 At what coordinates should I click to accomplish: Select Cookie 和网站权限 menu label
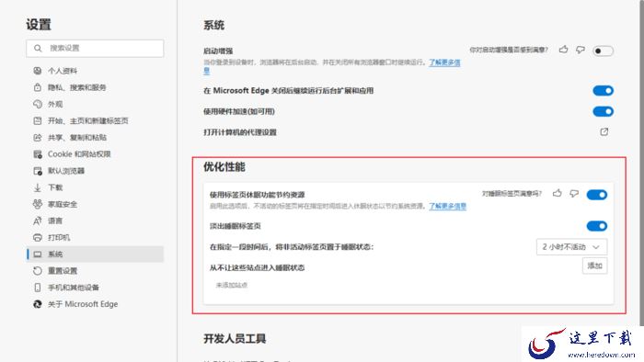pyautogui.click(x=79, y=154)
